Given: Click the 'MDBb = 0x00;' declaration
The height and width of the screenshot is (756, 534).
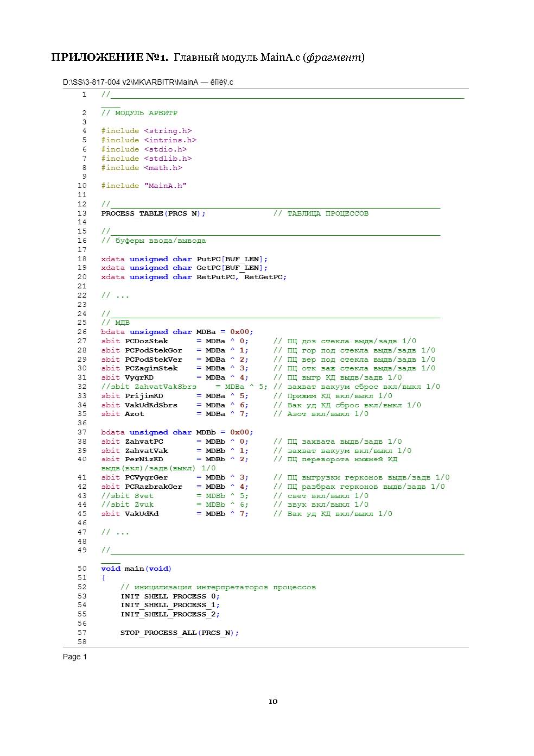Looking at the screenshot, I should click(x=225, y=432).
